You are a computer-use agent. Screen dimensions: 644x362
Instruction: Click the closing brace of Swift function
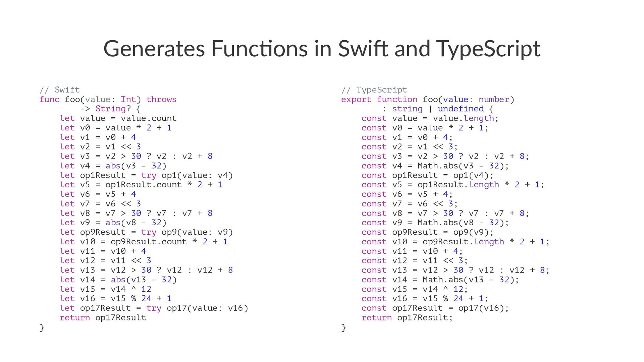coord(42,327)
